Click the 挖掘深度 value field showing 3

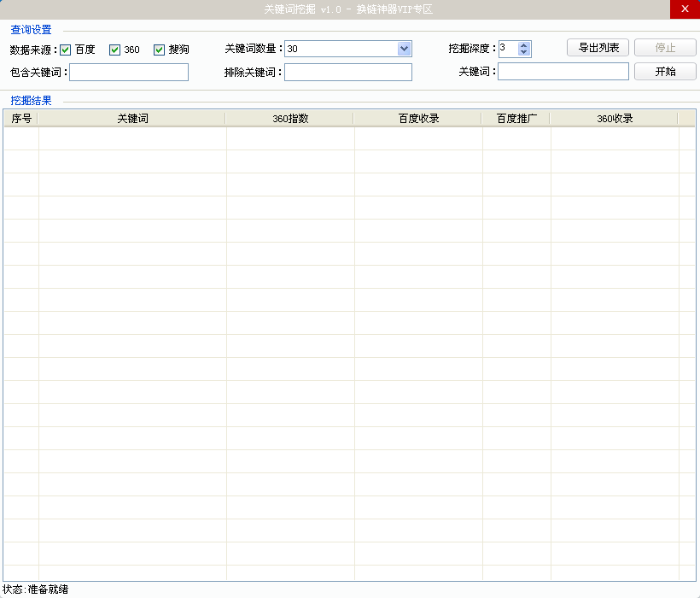pyautogui.click(x=509, y=49)
